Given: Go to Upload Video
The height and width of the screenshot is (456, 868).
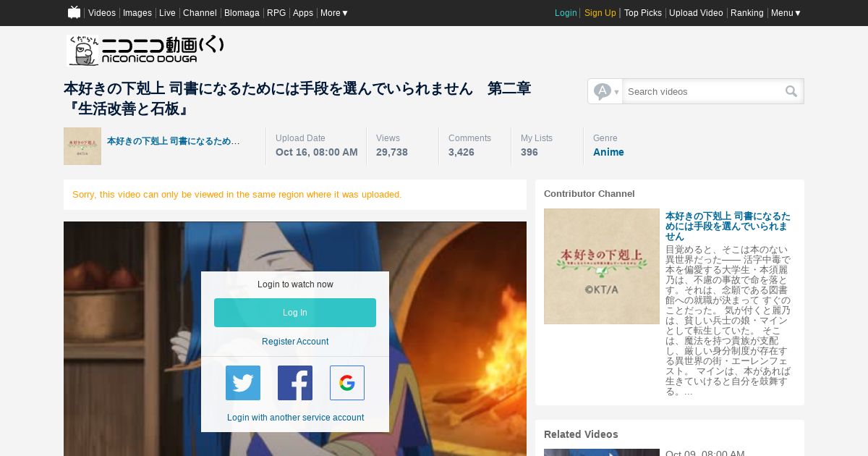Looking at the screenshot, I should click(x=696, y=13).
